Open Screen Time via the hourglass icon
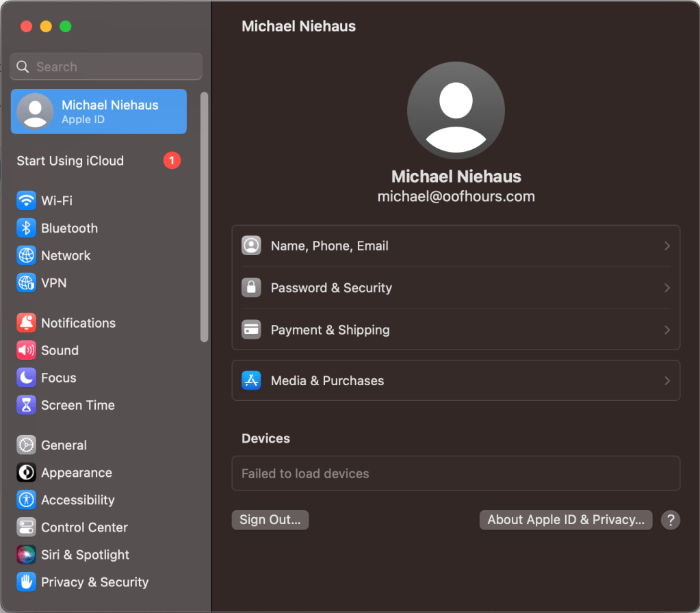Screen dimensions: 700x613 pos(27,405)
